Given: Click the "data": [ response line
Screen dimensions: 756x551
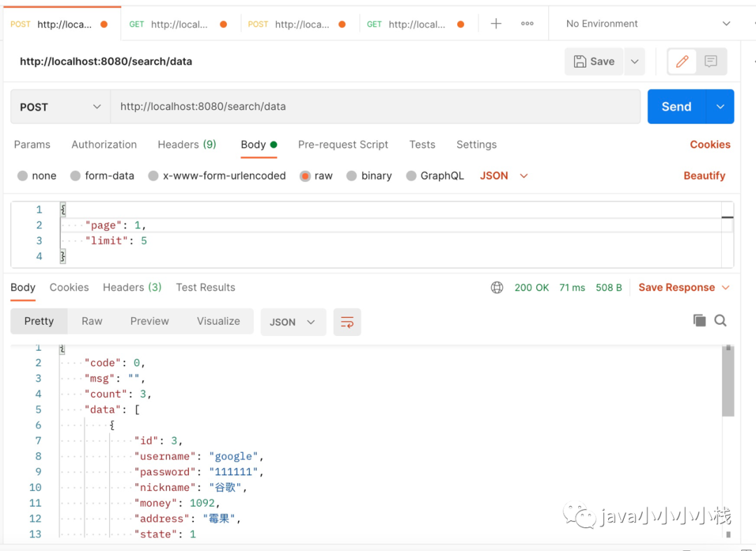Looking at the screenshot, I should click(112, 410).
